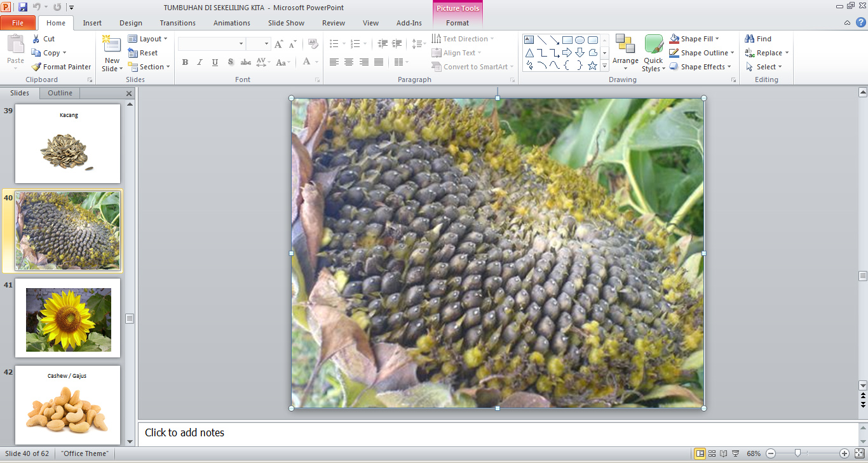Select the Oval shape in gallery
The image size is (868, 463).
[x=580, y=40]
